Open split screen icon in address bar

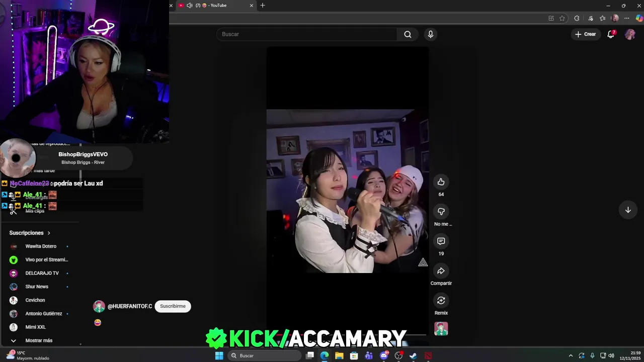pos(551,18)
